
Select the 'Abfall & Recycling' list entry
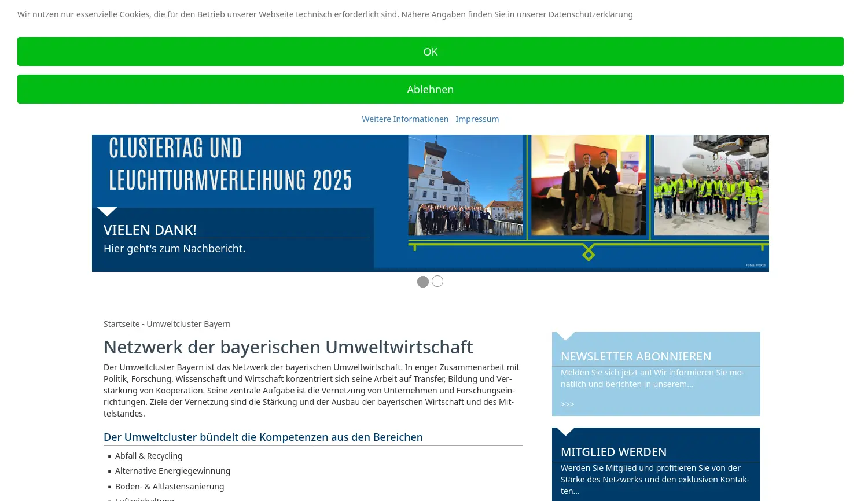[x=149, y=455]
